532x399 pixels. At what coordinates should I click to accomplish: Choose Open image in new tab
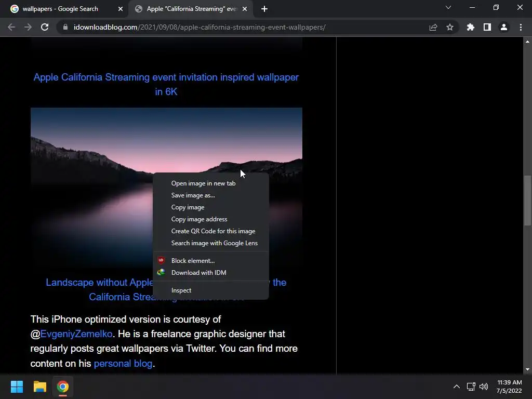211,183
